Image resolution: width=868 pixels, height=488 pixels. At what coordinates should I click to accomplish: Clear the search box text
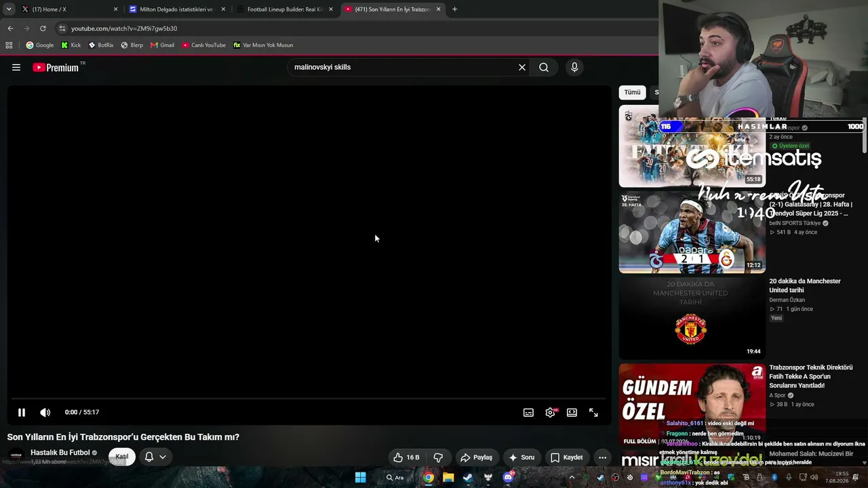522,67
